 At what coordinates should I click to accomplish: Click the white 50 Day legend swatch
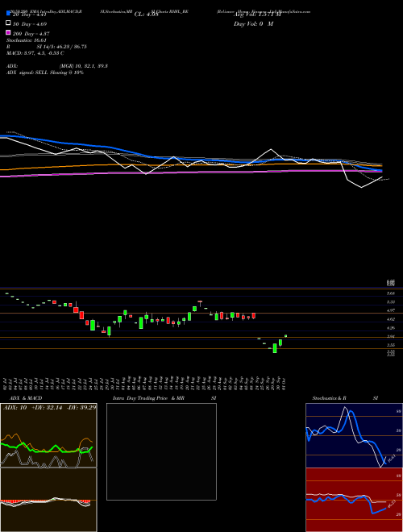click(9, 23)
